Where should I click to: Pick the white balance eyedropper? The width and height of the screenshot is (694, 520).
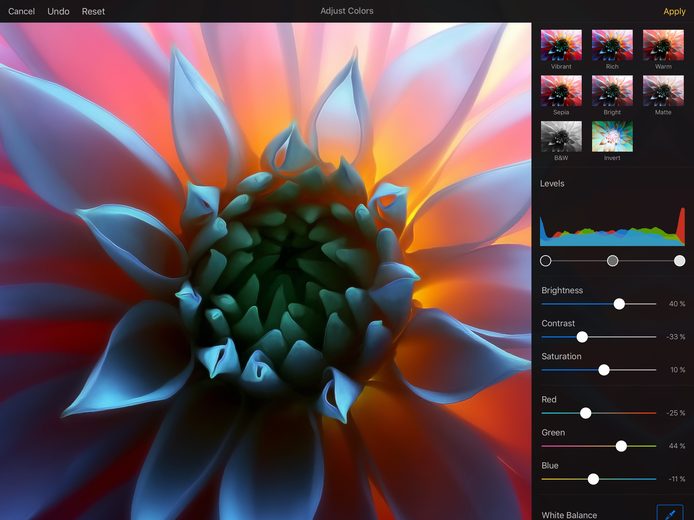point(670,512)
